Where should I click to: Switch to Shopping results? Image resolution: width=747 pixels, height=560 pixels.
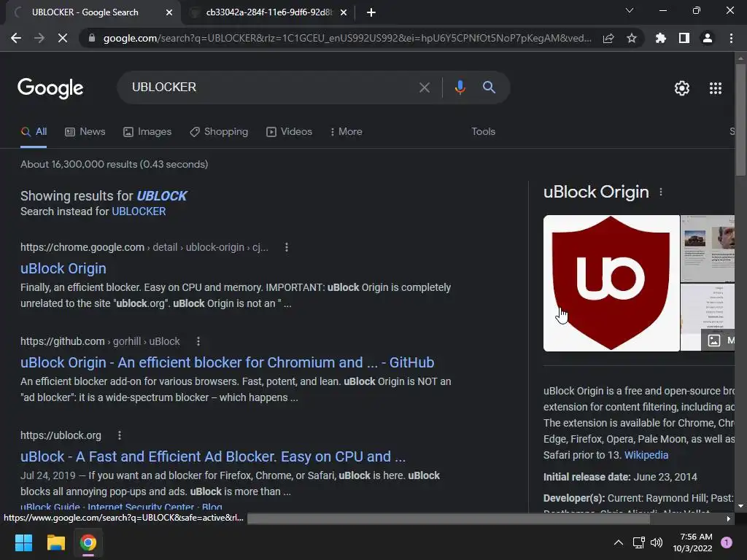tap(219, 132)
